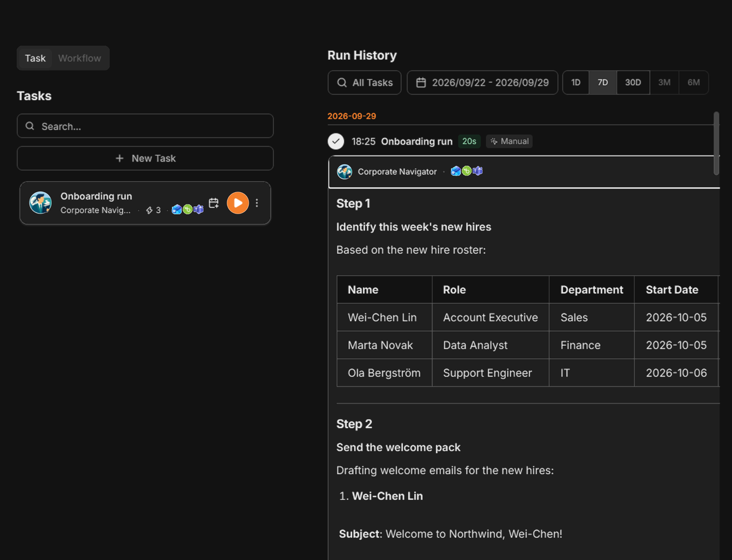This screenshot has width=732, height=560.
Task: Click the cursor icon in Manual badge
Action: (494, 142)
